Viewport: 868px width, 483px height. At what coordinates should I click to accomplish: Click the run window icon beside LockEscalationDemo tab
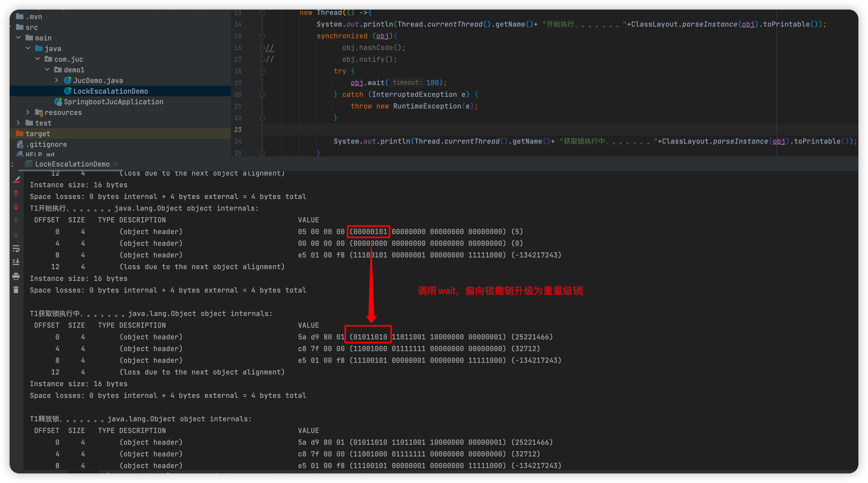coord(29,164)
